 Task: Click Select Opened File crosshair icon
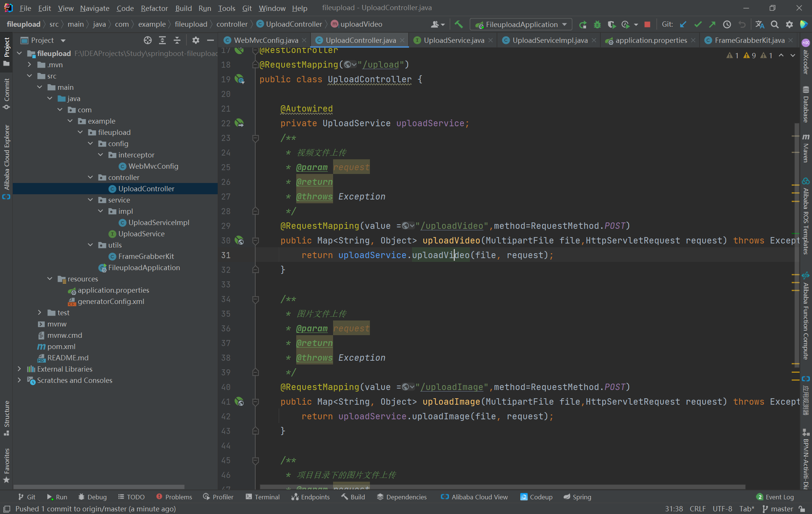[x=148, y=40]
